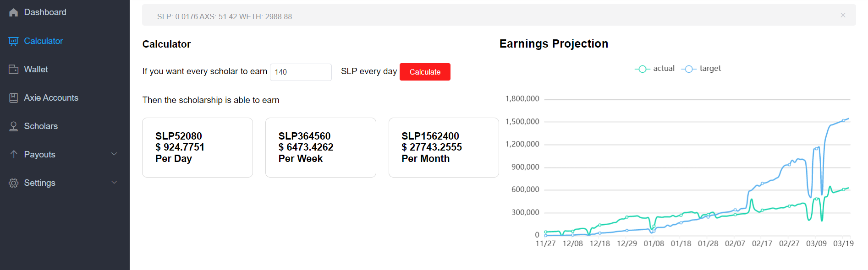The image size is (868, 270).
Task: Click the Settings gear icon
Action: click(14, 183)
